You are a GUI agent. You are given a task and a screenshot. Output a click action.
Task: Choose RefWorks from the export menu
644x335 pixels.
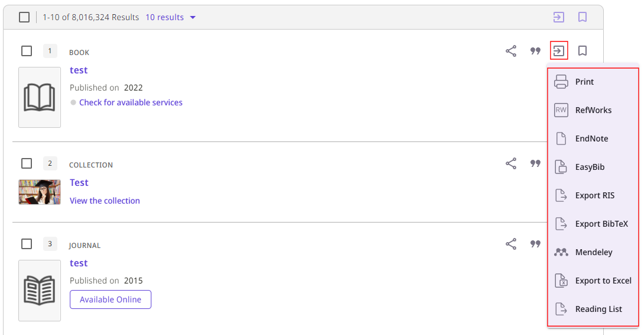pos(593,110)
